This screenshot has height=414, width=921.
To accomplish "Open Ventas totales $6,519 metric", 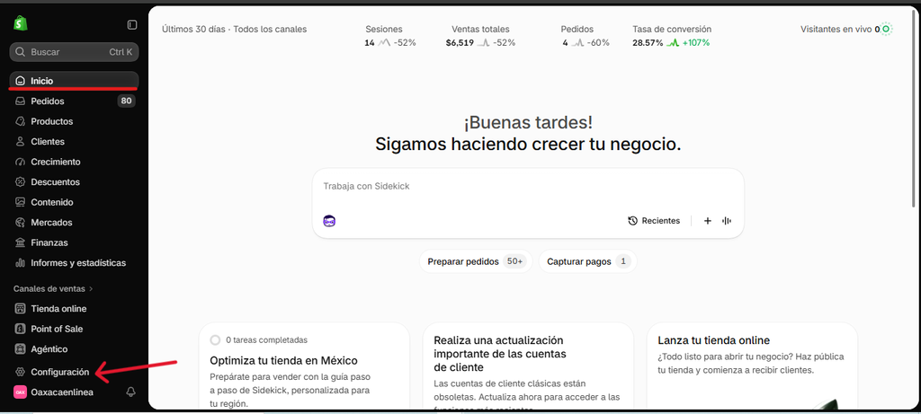I will point(480,36).
